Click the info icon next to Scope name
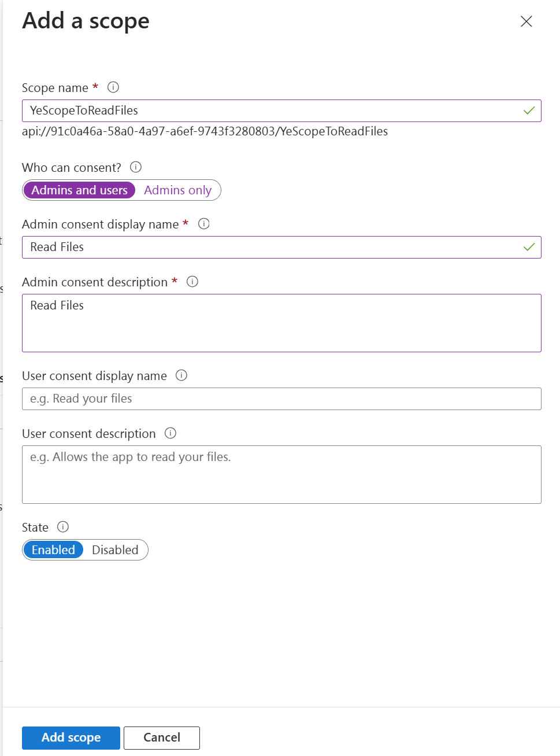The height and width of the screenshot is (756, 560). click(x=113, y=87)
